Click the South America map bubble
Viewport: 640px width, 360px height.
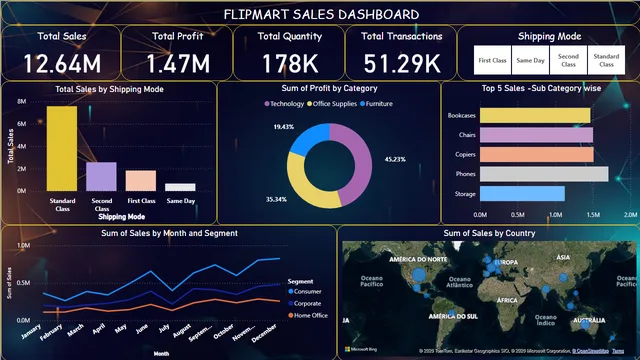point(451,314)
